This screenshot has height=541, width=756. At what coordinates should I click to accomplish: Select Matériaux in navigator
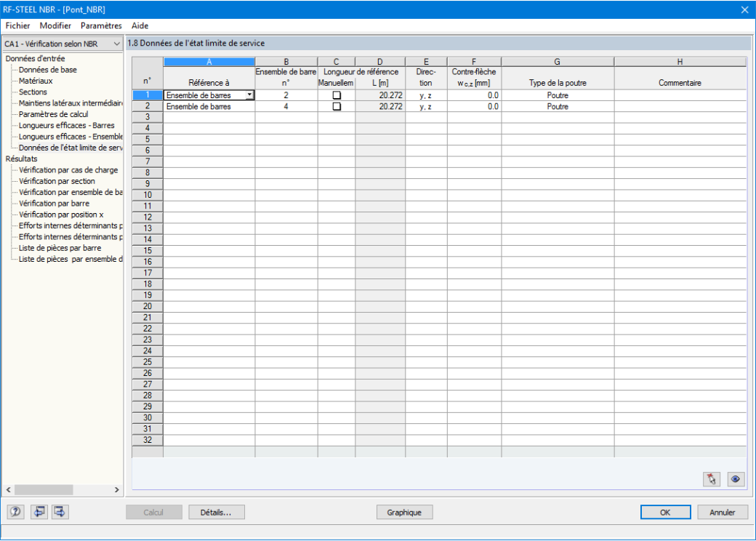(x=36, y=81)
